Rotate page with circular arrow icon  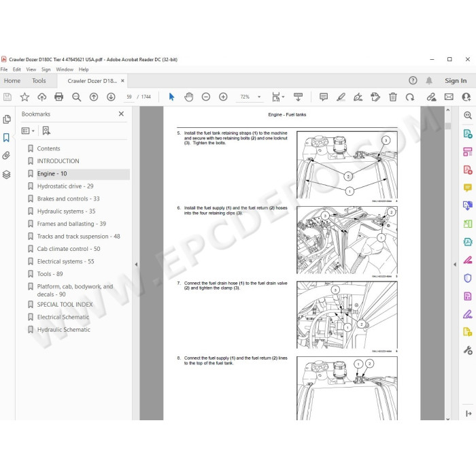tap(410, 97)
